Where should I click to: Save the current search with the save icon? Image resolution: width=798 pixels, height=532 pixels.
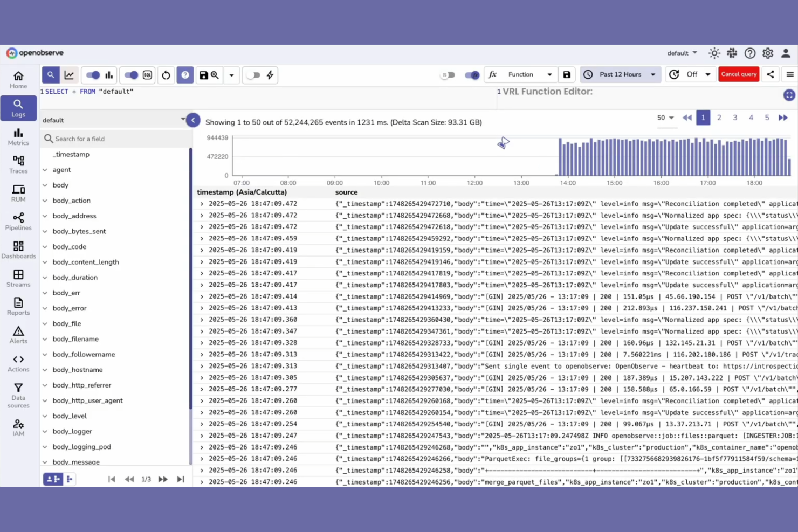(205, 75)
